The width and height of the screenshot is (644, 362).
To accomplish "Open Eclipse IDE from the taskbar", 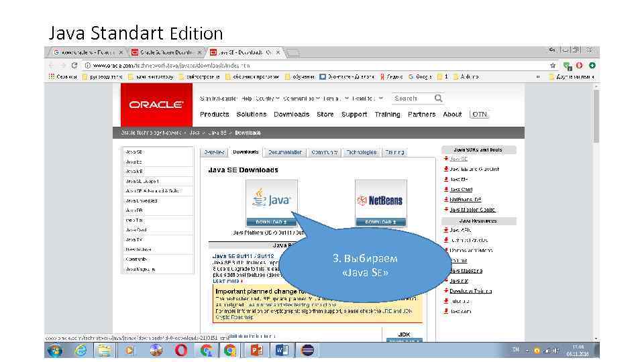I will pyautogui.click(x=307, y=350).
